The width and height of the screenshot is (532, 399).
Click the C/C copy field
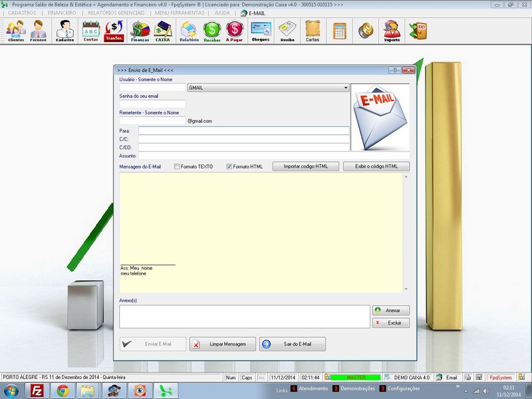[243, 139]
